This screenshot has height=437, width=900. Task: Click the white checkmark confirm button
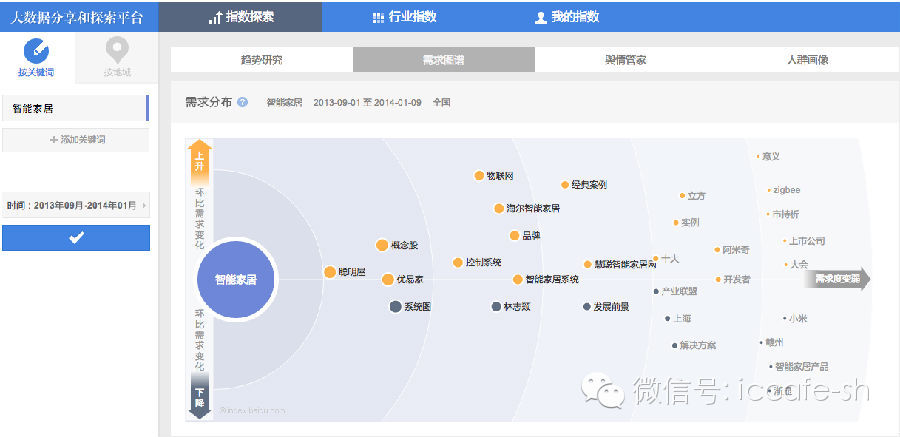(76, 237)
